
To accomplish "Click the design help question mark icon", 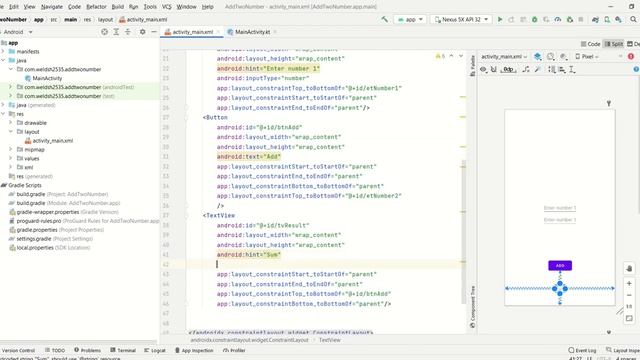I will click(x=636, y=69).
